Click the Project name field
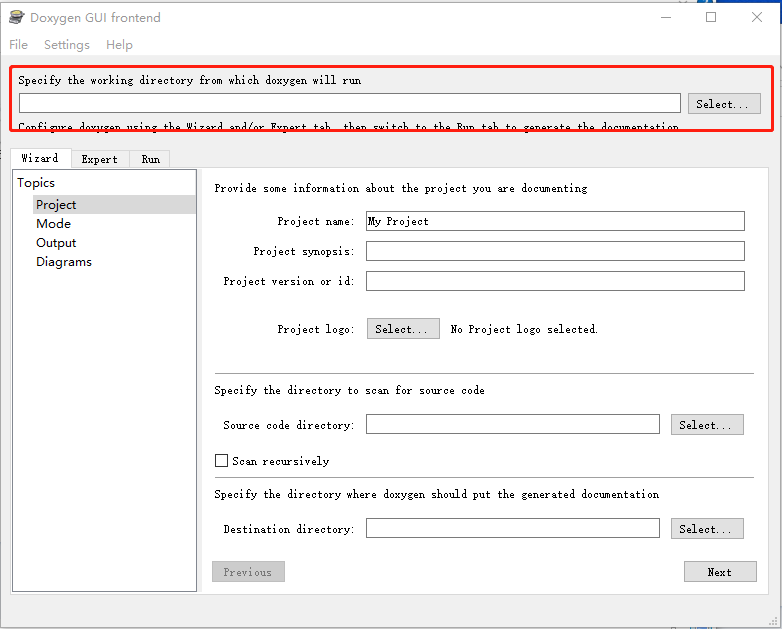Screen dimensions: 782x629 [555, 221]
